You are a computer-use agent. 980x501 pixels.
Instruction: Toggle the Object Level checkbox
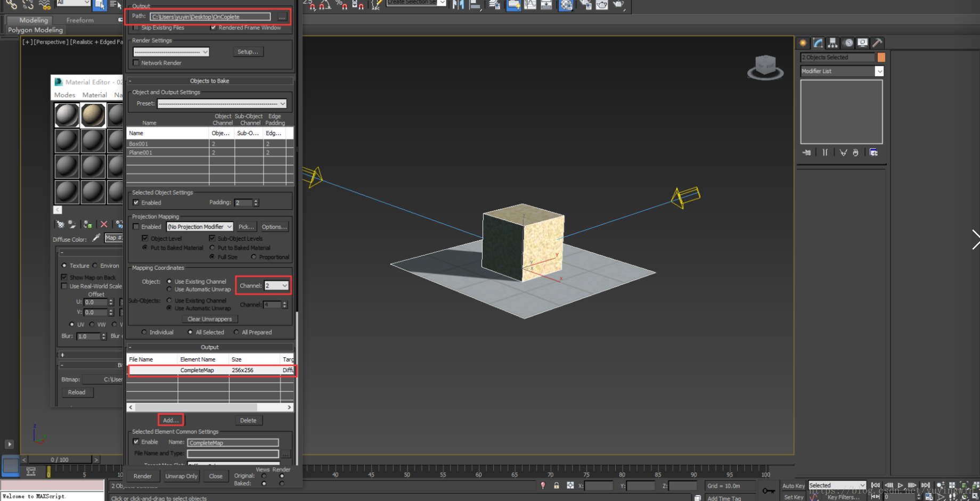click(x=145, y=239)
